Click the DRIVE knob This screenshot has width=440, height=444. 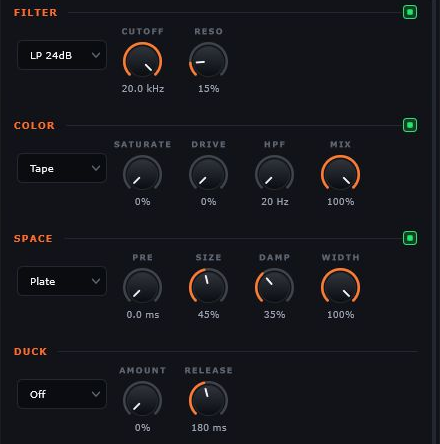click(208, 174)
